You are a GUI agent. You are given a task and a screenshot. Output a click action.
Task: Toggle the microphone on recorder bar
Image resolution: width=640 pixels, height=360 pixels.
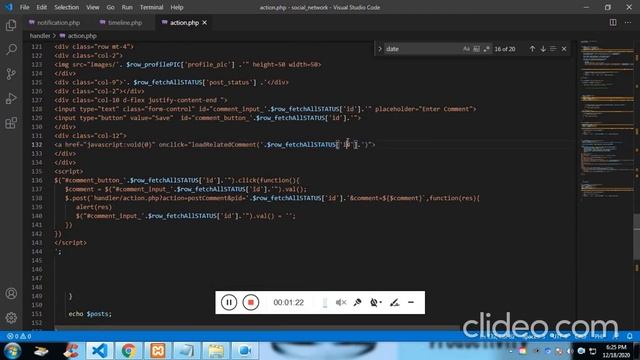(x=358, y=302)
